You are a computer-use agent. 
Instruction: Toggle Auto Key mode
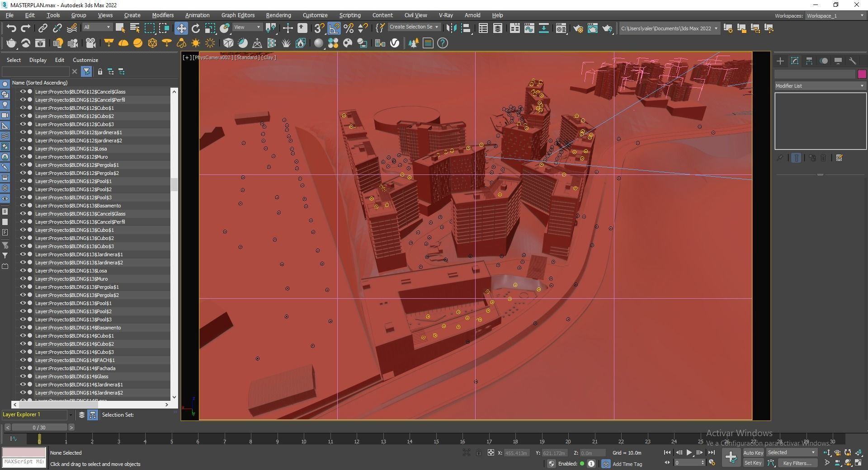[753, 452]
